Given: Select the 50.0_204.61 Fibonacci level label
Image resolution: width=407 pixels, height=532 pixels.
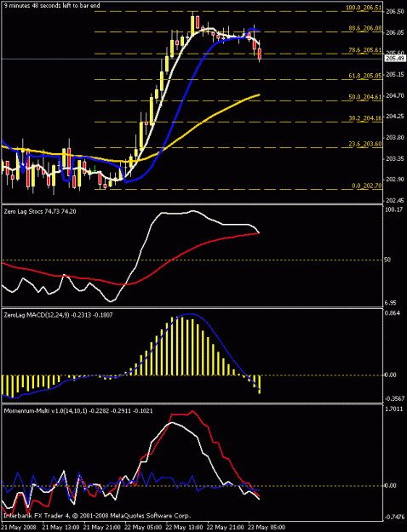Looking at the screenshot, I should coord(365,97).
